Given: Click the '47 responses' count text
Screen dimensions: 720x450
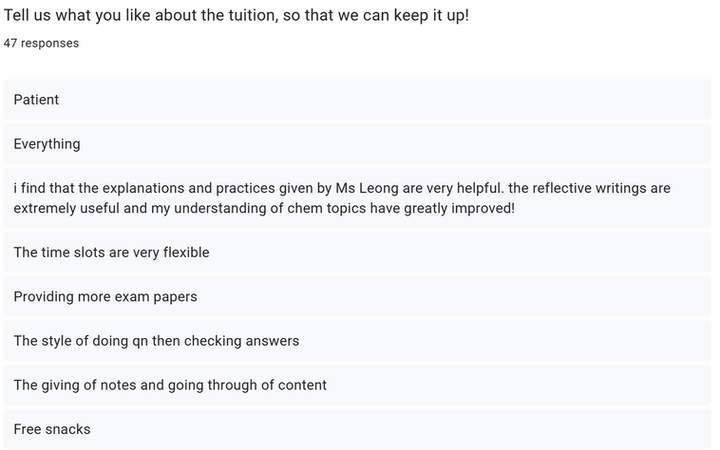Looking at the screenshot, I should point(41,43).
